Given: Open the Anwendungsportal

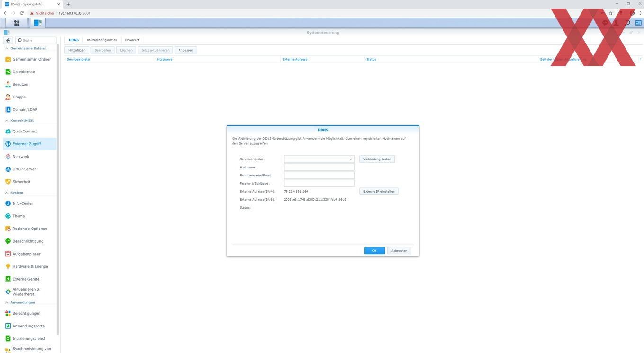Looking at the screenshot, I should pyautogui.click(x=30, y=326).
